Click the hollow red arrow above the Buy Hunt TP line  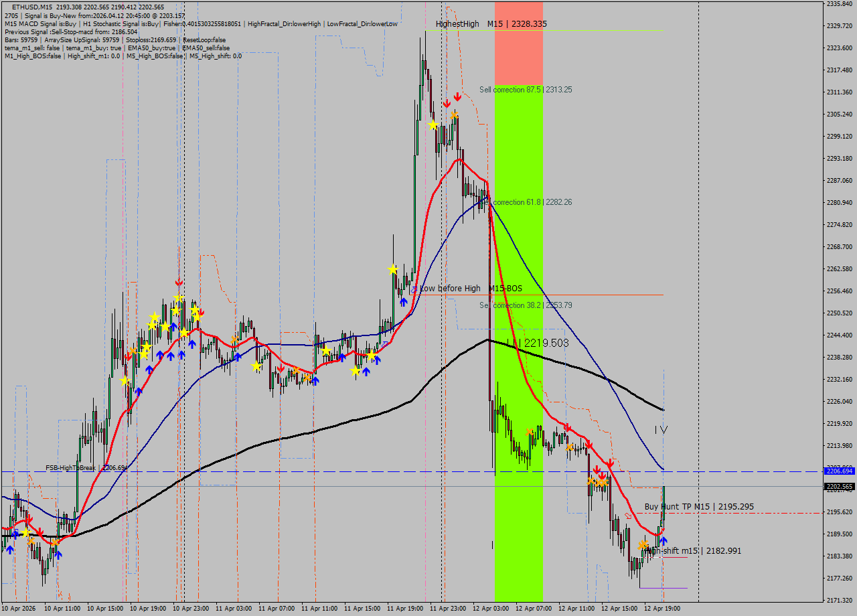pyautogui.click(x=629, y=516)
